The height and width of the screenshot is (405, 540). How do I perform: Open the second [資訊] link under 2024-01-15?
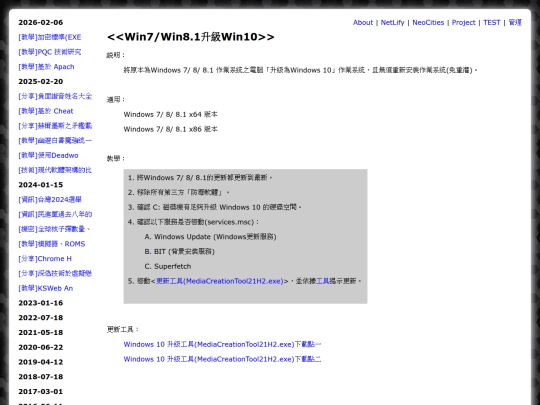[55, 215]
